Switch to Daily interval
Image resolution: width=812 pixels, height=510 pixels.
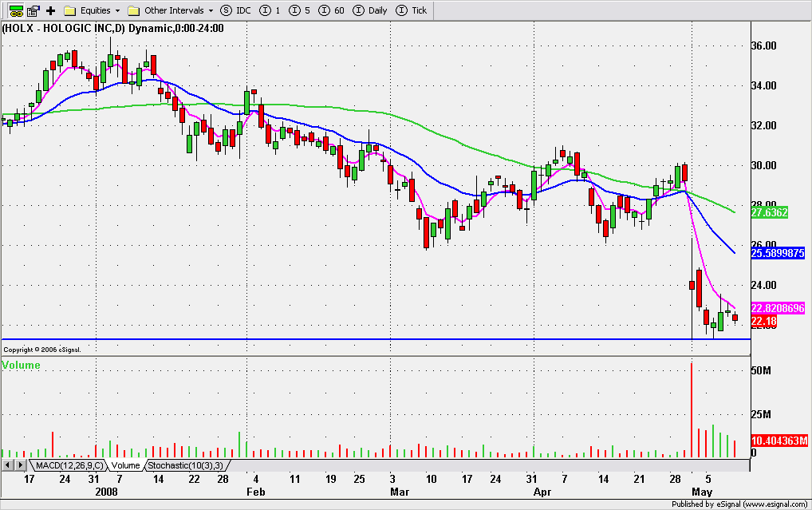click(370, 10)
